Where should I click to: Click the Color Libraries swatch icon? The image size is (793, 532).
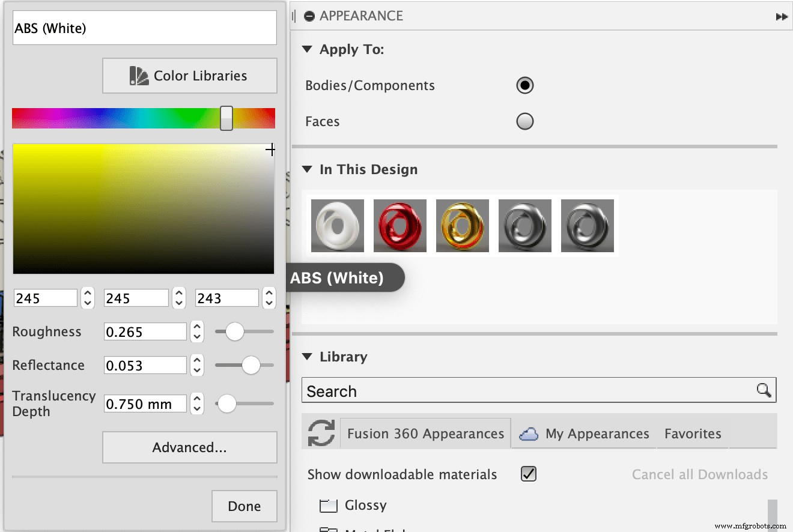point(139,76)
